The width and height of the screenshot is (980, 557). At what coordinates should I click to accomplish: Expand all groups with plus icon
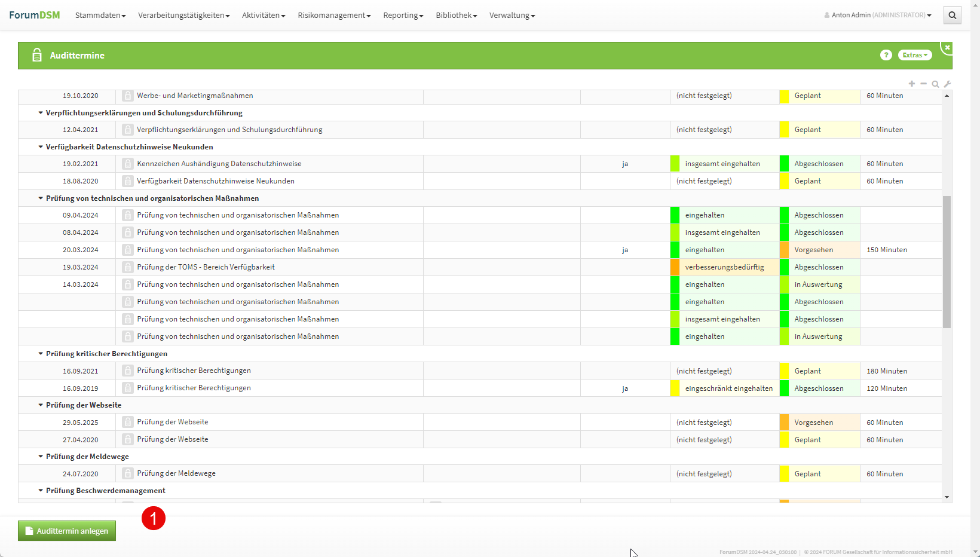coord(911,84)
